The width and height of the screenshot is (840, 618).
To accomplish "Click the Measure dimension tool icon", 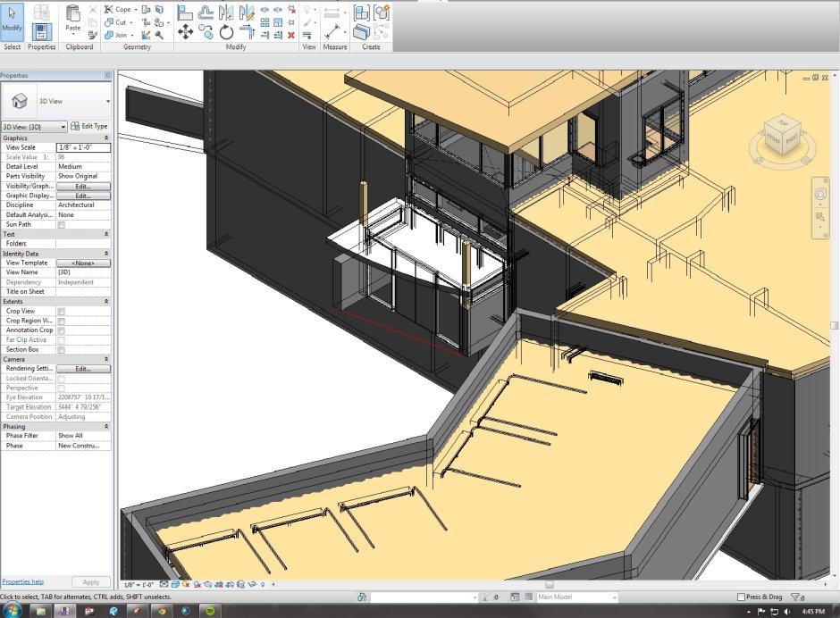I will 334,31.
